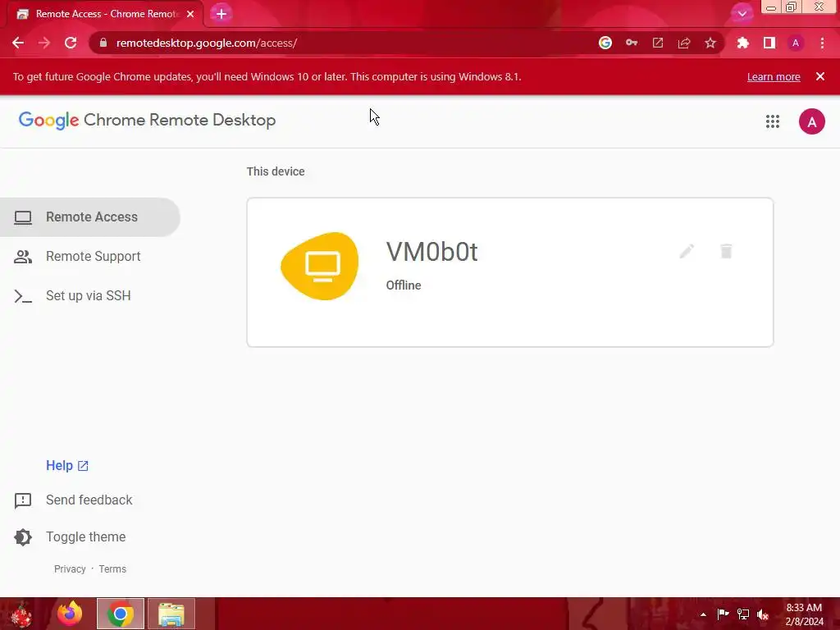Image resolution: width=840 pixels, height=630 pixels.
Task: Open the Chrome profile avatar in toolbar
Action: pos(796,43)
